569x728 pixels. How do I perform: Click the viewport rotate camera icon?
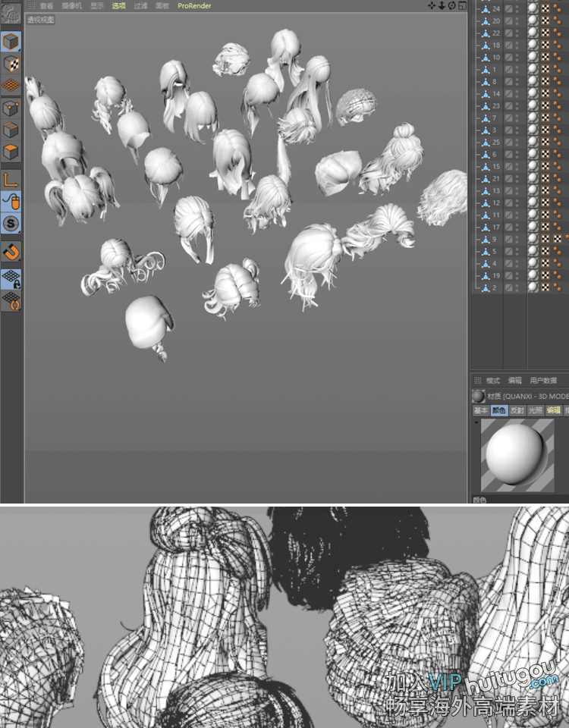coord(451,5)
